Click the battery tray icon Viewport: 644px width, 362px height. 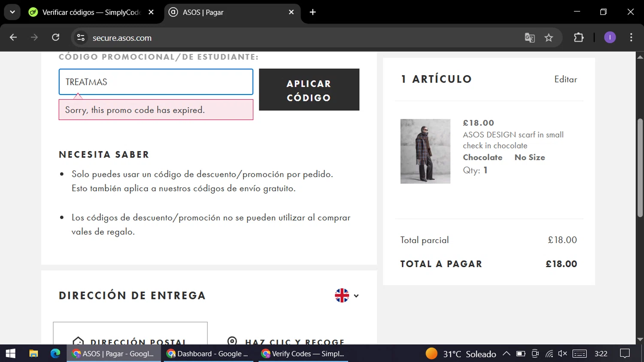pos(521,353)
